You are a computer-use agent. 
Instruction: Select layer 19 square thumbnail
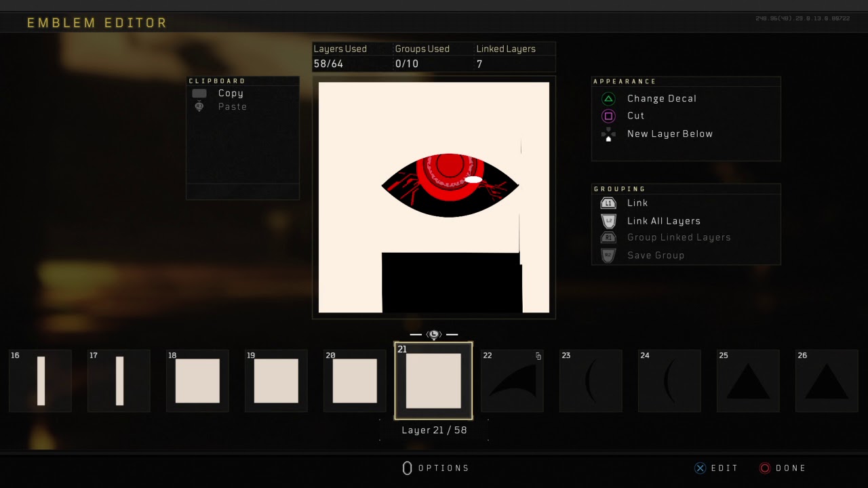tap(276, 381)
